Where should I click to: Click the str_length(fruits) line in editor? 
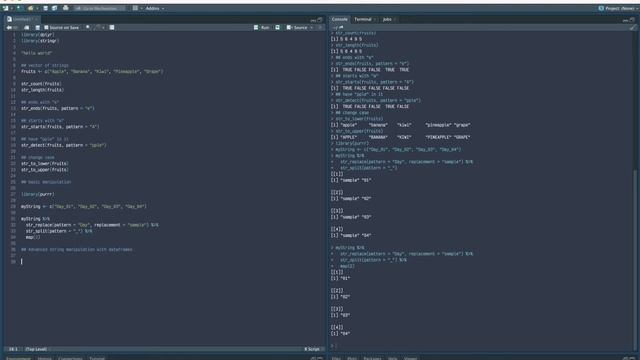click(42, 90)
